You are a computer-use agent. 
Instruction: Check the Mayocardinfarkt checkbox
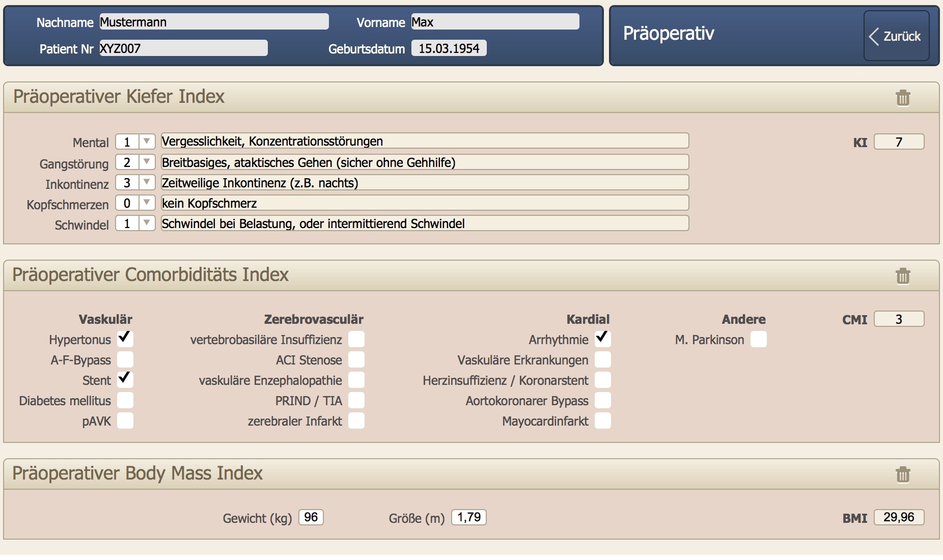click(x=603, y=421)
